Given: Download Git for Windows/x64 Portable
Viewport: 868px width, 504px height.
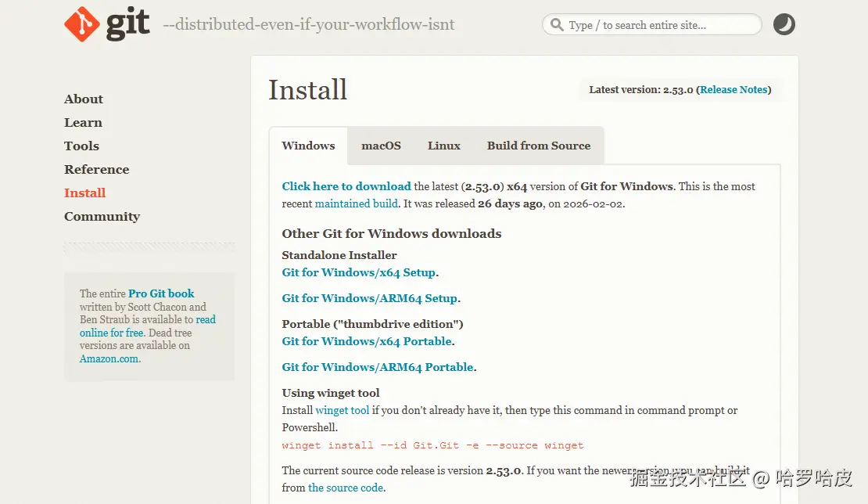Looking at the screenshot, I should click(x=367, y=342).
